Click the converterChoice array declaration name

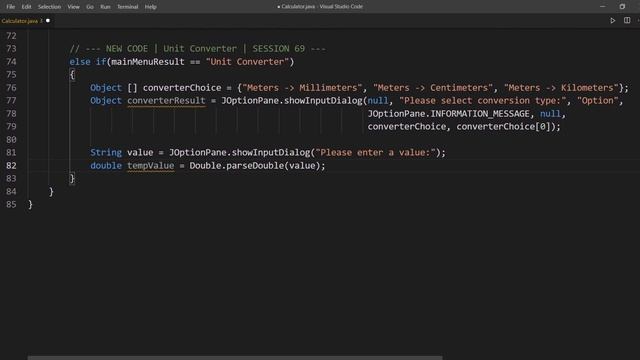pos(182,88)
